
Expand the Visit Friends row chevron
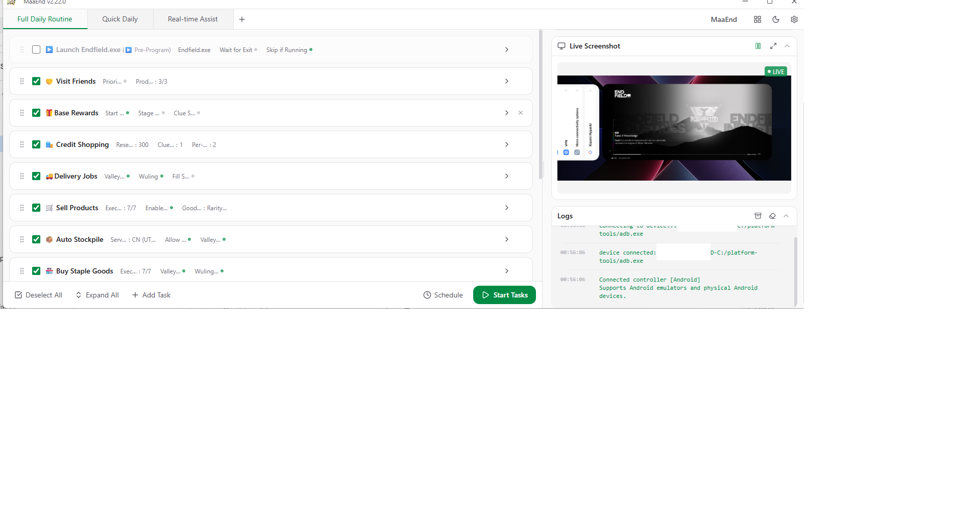507,81
